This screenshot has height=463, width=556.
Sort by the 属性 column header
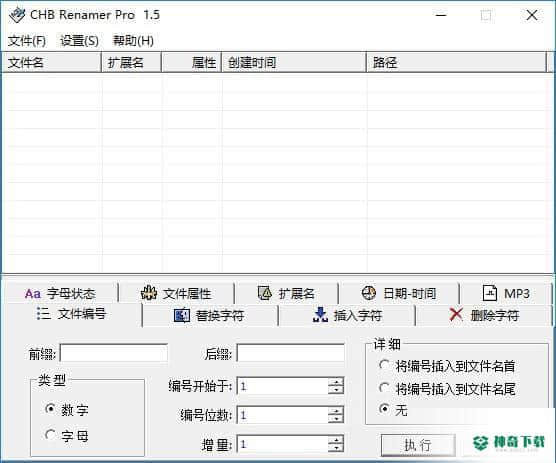191,63
